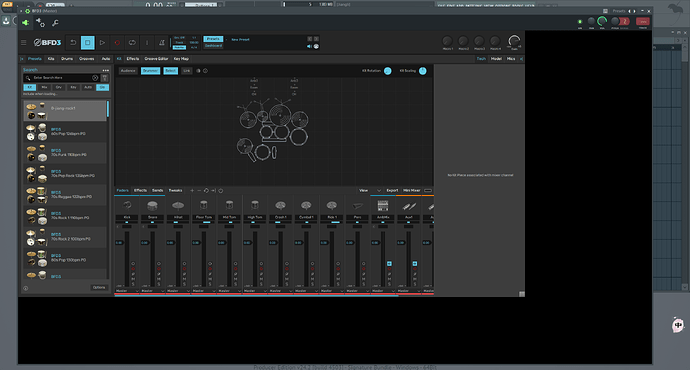Open Snare channel Master output dropdown
The width and height of the screenshot is (690, 370).
pyautogui.click(x=152, y=291)
